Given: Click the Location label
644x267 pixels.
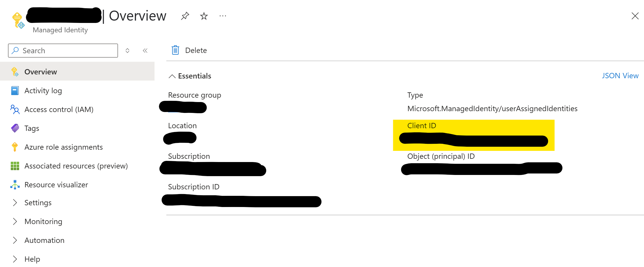Looking at the screenshot, I should [x=182, y=126].
